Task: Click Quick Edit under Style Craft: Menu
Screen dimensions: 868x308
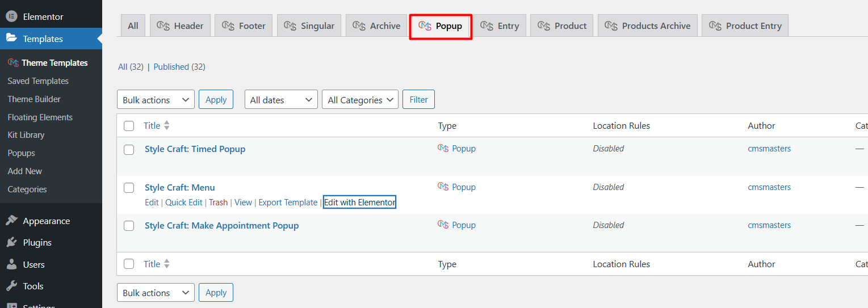Action: coord(184,202)
